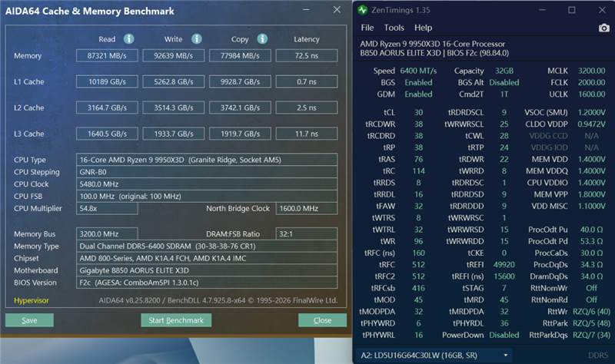Click Memory Bus field 3200.0 MHz

click(x=107, y=234)
